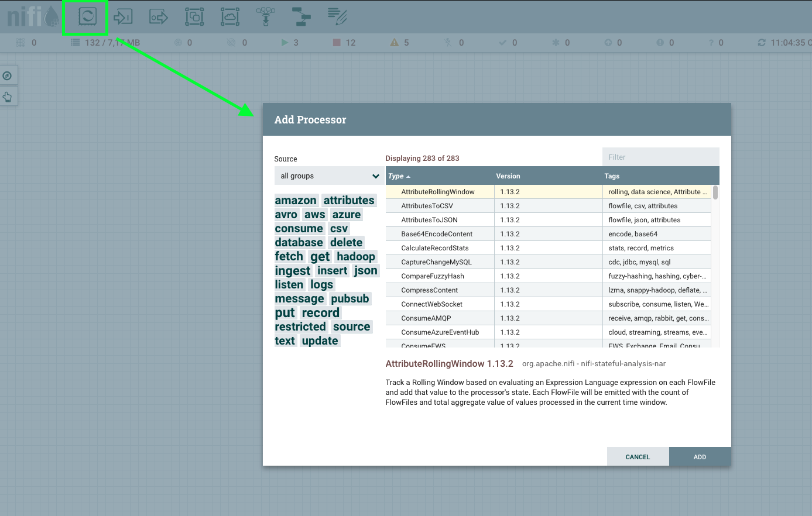
Task: Click the Version column header
Action: coord(508,176)
